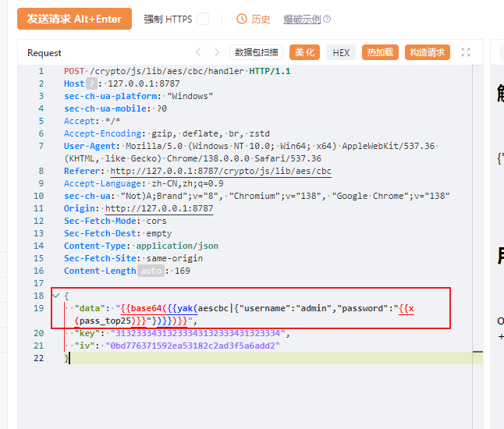Collapse the JSON body at line 18
This screenshot has height=429, width=504.
56,296
